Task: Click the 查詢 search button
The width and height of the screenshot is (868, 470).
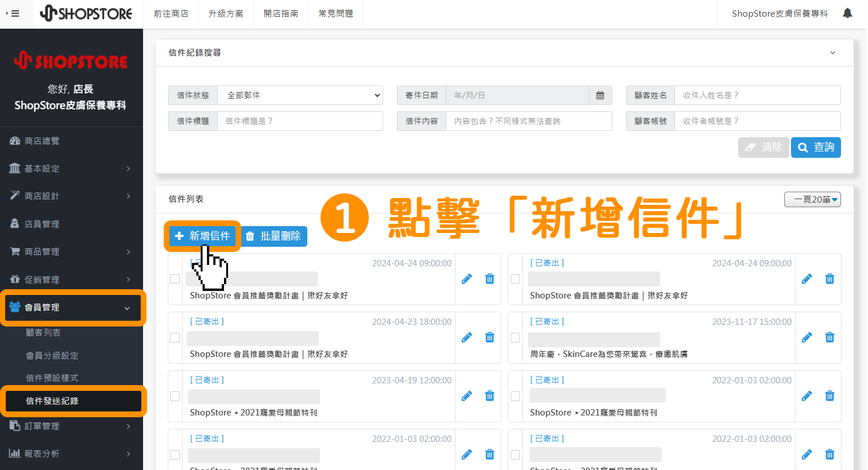Action: [816, 147]
